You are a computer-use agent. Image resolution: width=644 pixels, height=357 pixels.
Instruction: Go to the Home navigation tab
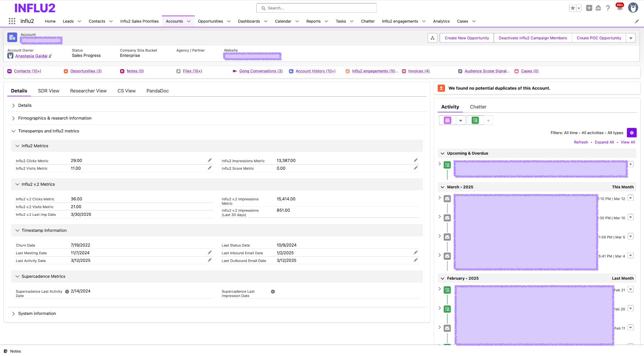[x=50, y=21]
